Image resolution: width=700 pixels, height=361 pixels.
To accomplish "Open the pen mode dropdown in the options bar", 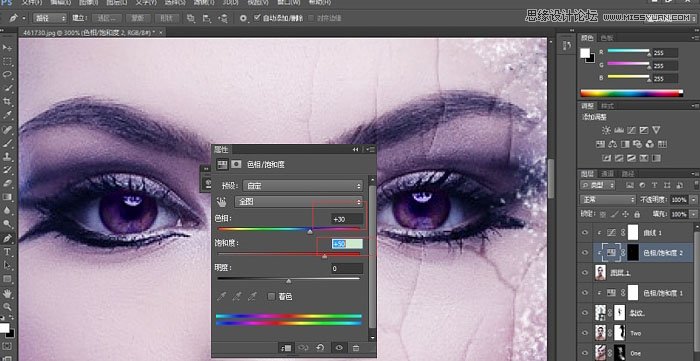I will (50, 18).
